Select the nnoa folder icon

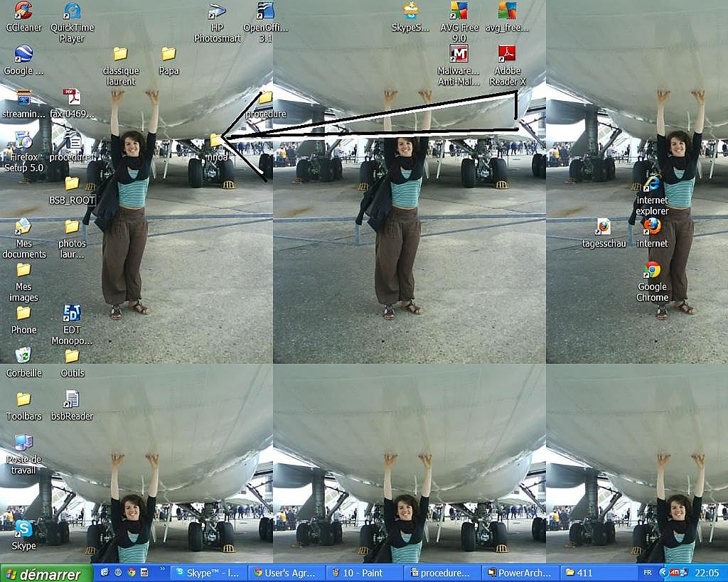pyautogui.click(x=216, y=146)
